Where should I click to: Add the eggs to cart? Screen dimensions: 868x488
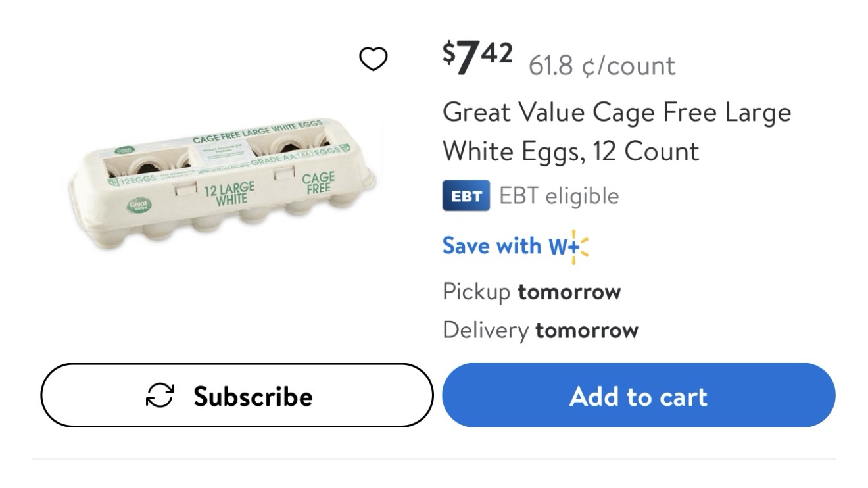638,396
